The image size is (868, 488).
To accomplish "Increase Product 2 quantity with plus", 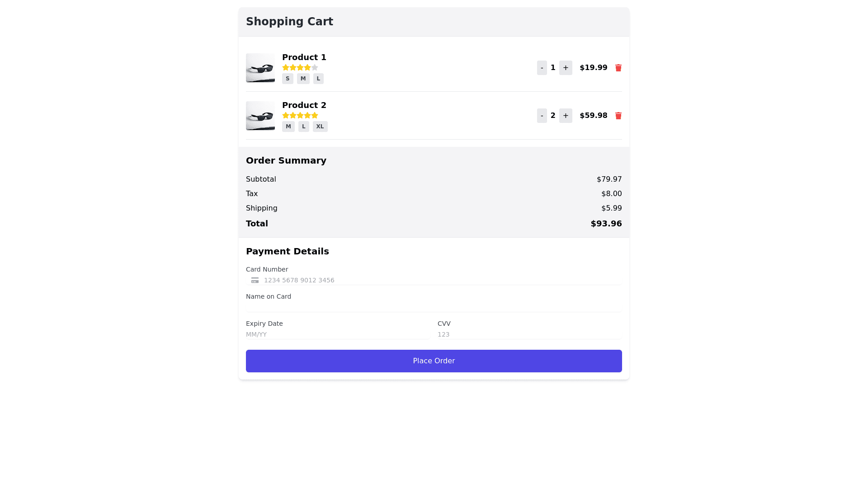I will pyautogui.click(x=566, y=116).
